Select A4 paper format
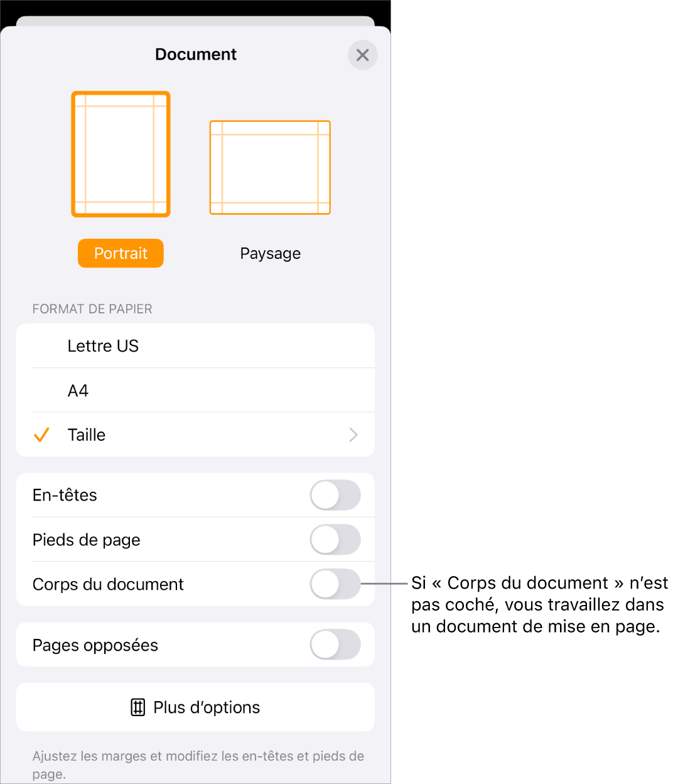This screenshot has height=784, width=678. [195, 391]
